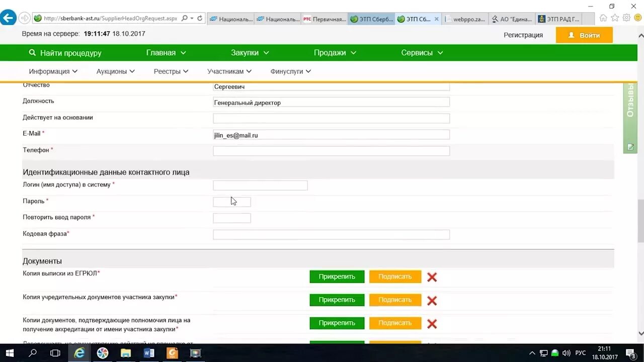Click red X delete icon for учредительных документов
This screenshot has width=644, height=362.
(x=432, y=301)
